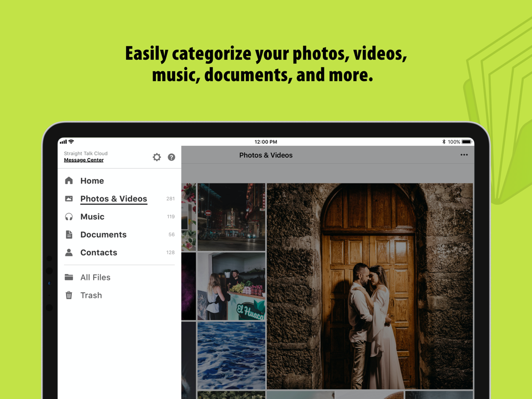Click the Home house icon

69,180
